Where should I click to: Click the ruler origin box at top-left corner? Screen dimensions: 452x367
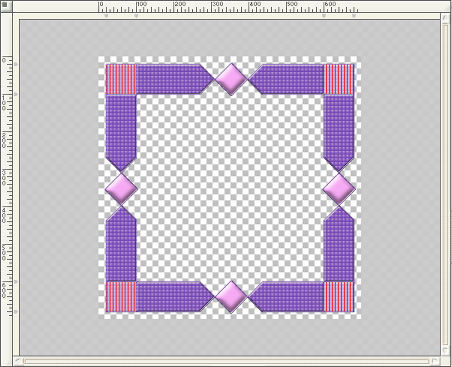(x=6, y=6)
